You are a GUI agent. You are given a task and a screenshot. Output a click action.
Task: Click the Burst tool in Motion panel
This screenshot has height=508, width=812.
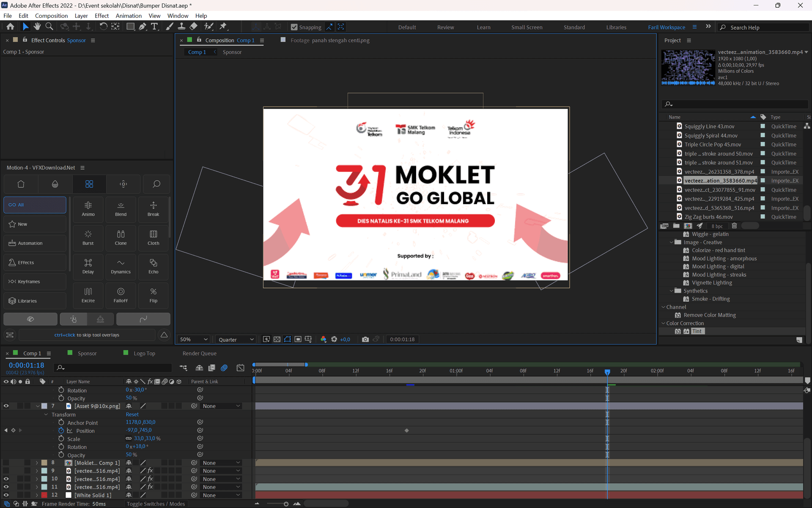(88, 237)
